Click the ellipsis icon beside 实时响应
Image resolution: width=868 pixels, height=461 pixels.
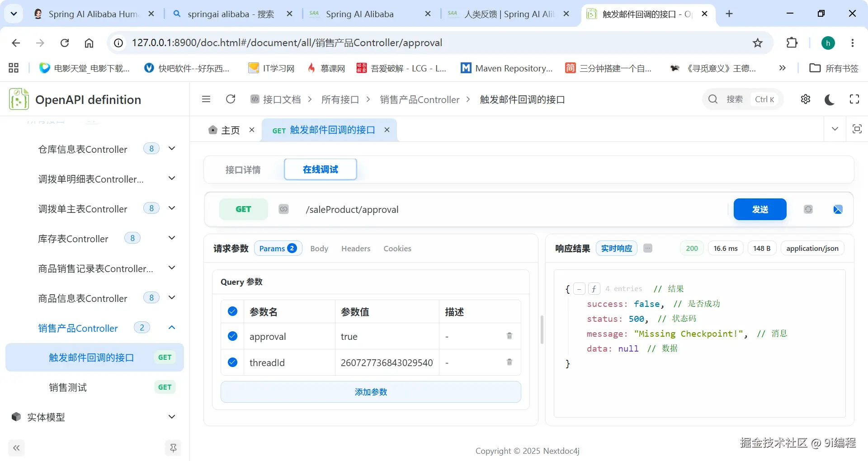pyautogui.click(x=648, y=248)
